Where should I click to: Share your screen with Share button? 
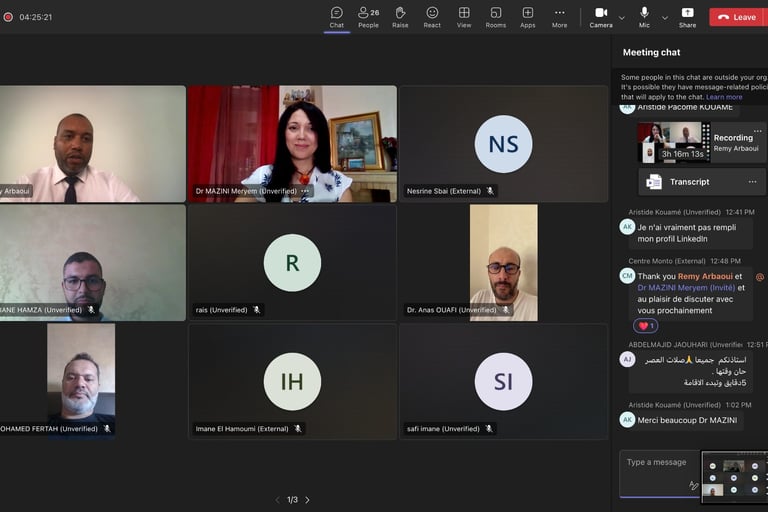coord(687,17)
